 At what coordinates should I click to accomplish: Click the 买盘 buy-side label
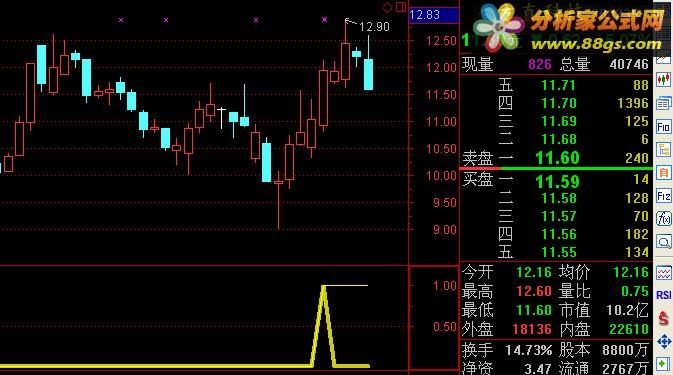point(477,180)
